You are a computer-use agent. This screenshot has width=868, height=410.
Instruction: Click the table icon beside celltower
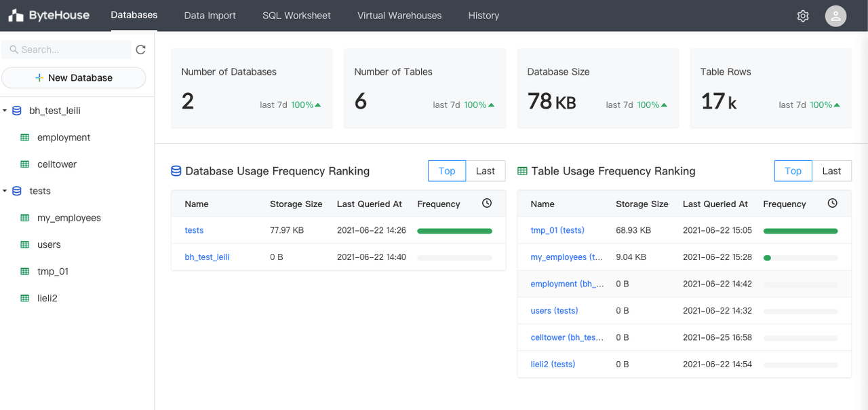[x=25, y=164]
